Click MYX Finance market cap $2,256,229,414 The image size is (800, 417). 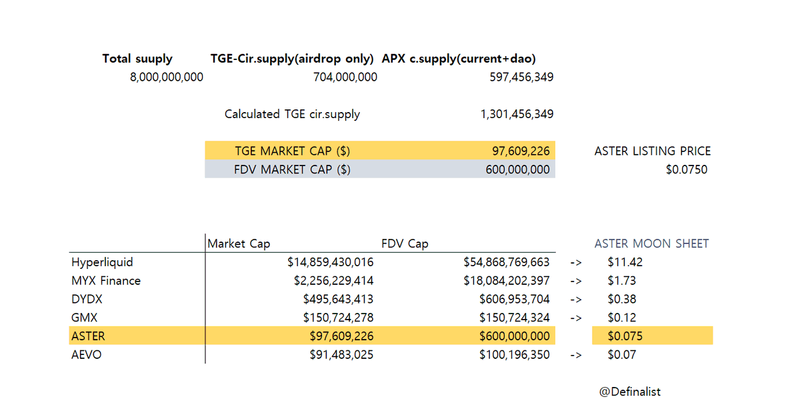point(334,281)
